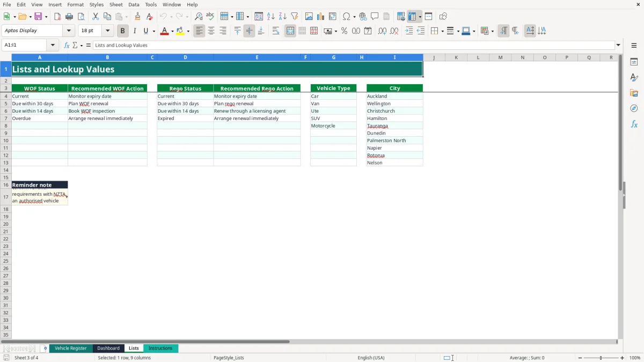Image resolution: width=644 pixels, height=362 pixels.
Task: Increase the indent
Action: click(409, 31)
